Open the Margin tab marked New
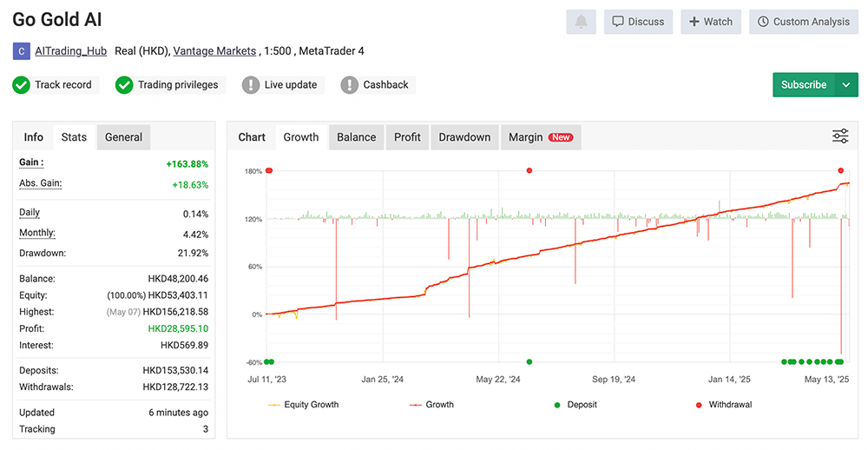 540,137
